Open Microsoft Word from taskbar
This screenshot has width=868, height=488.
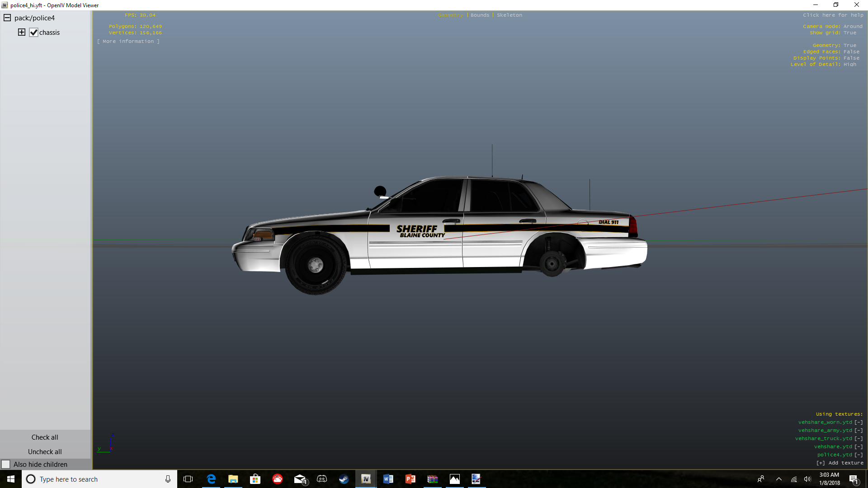[388, 479]
